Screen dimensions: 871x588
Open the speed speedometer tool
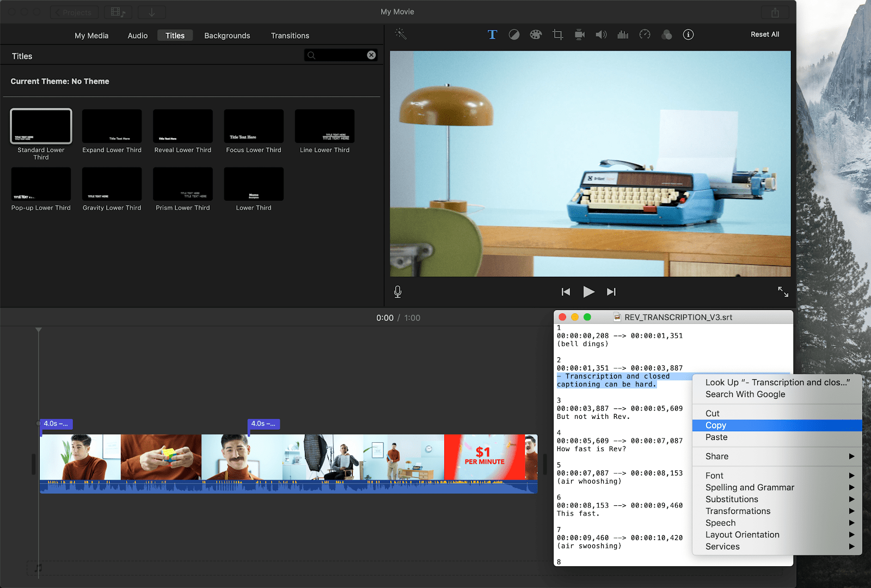[645, 34]
